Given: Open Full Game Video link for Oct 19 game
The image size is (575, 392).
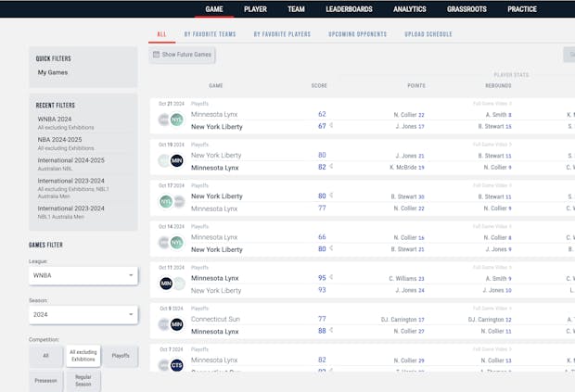Looking at the screenshot, I should click(492, 145).
